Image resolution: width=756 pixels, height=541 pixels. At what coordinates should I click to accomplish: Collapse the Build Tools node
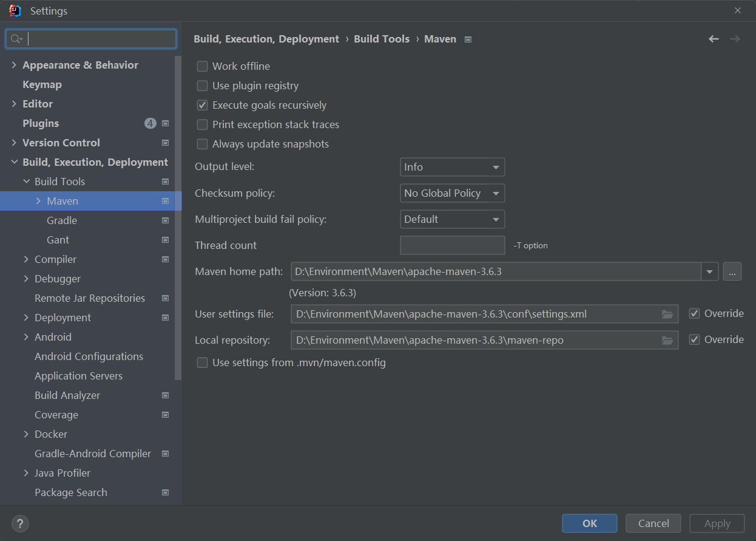26,182
